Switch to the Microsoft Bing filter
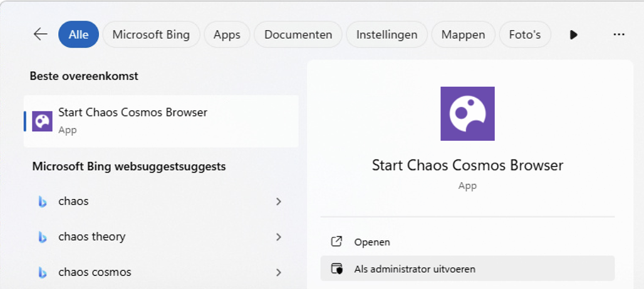Screen dimensions: 644x289 click(x=151, y=34)
